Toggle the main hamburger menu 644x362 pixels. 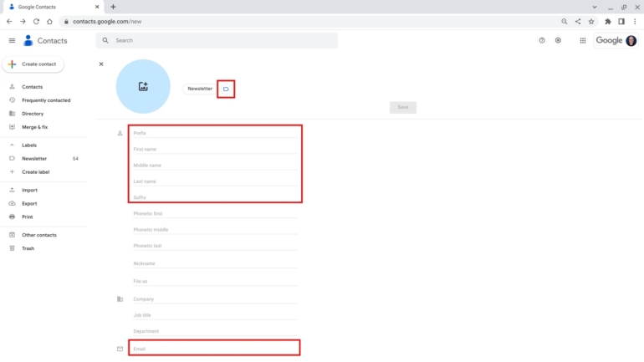pos(12,40)
